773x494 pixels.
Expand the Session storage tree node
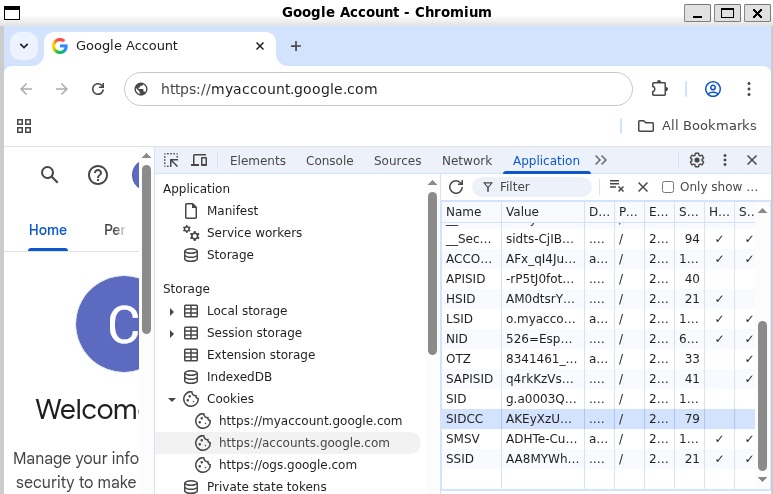172,333
